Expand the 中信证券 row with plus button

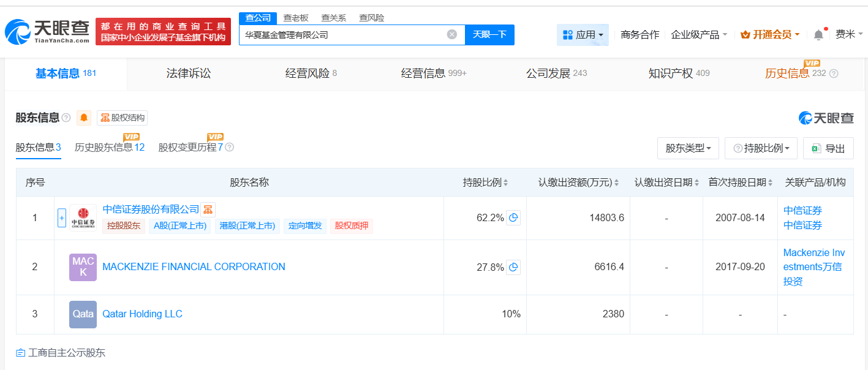pos(61,217)
